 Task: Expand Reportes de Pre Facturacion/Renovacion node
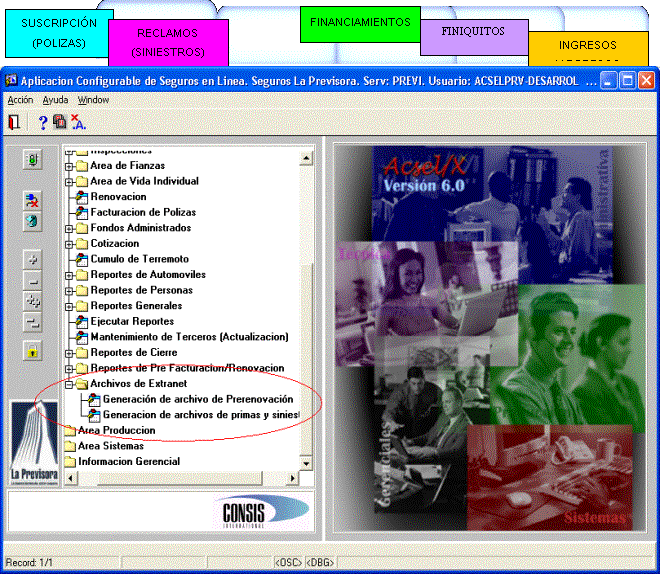pos(69,369)
